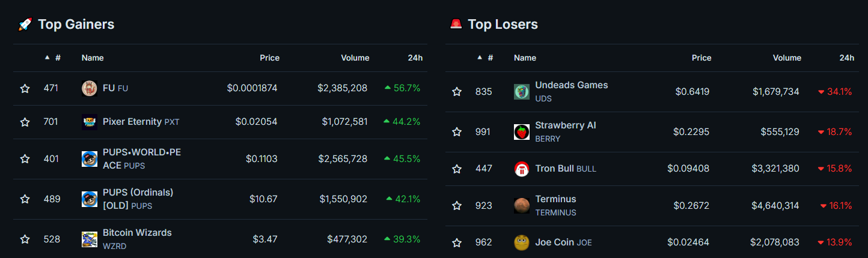Click the Top Losers section heading

tap(503, 25)
